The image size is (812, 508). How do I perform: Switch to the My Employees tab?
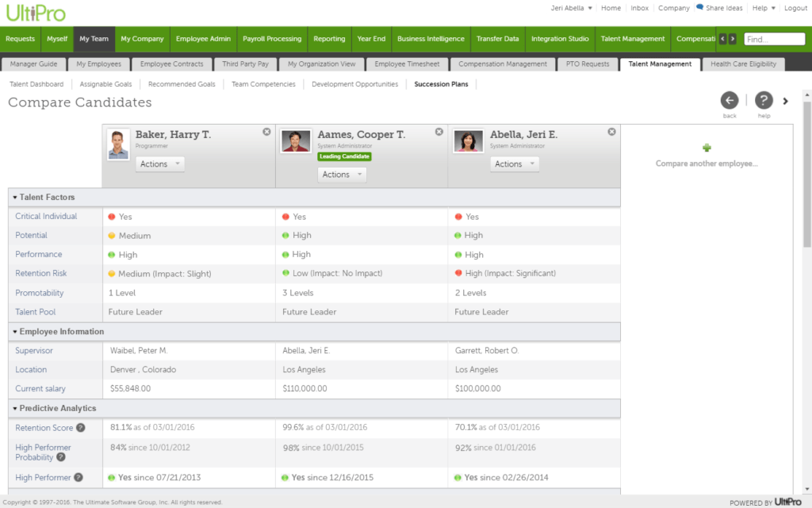pyautogui.click(x=99, y=64)
